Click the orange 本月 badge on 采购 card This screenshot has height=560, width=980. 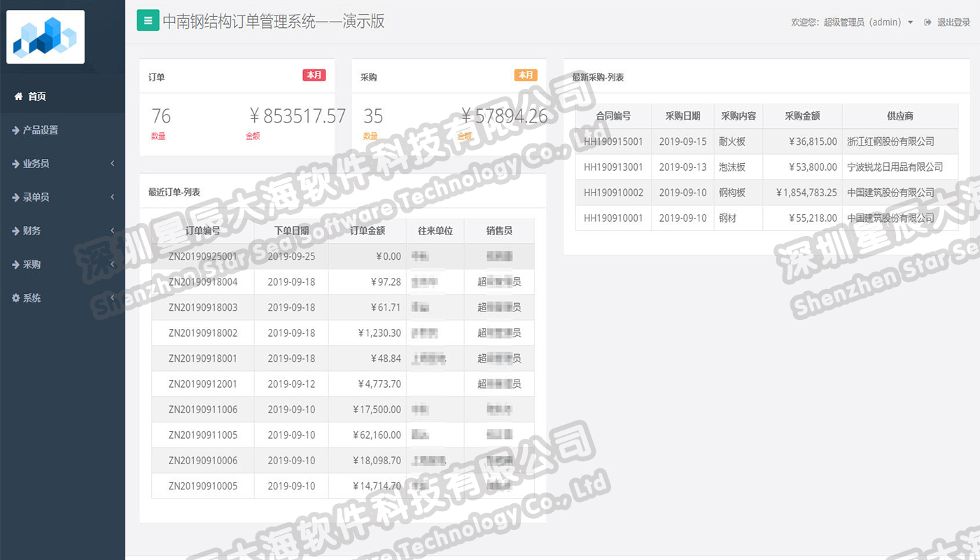[x=526, y=76]
